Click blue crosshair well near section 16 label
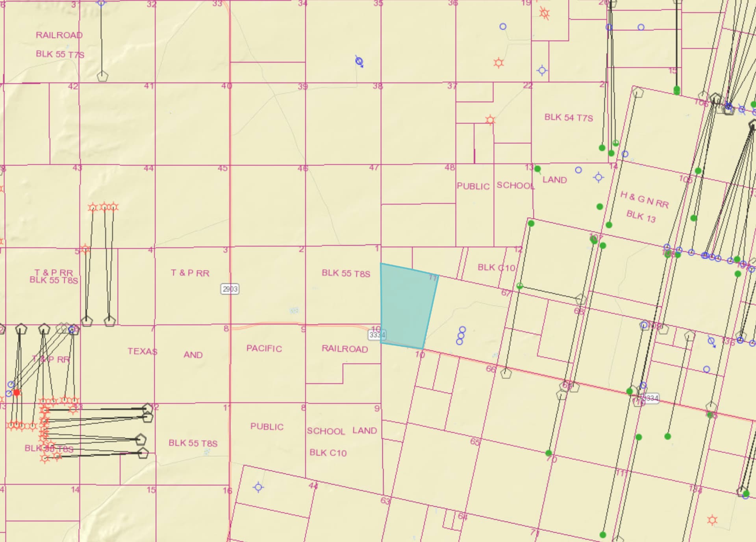This screenshot has width=756, height=542. (258, 488)
